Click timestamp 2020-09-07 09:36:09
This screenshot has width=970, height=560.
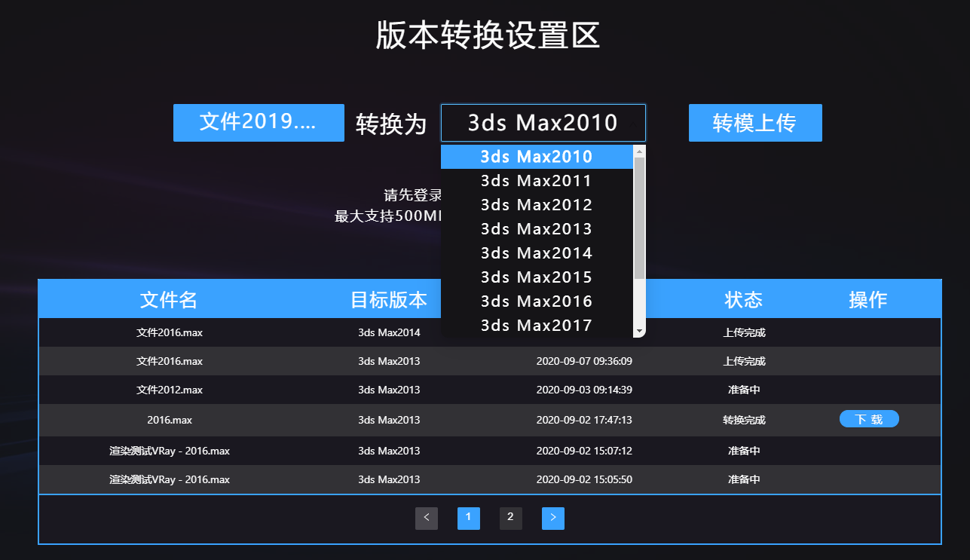(x=584, y=361)
